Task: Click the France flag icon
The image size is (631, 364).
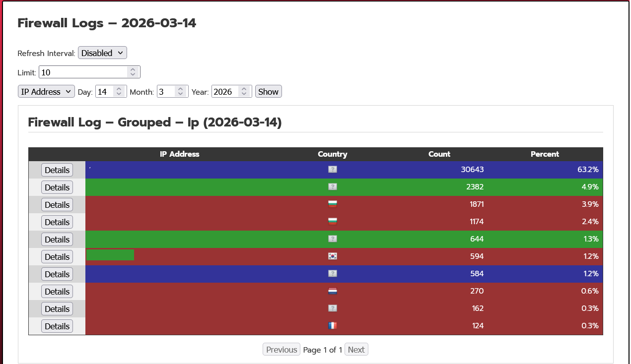Action: pos(333,326)
